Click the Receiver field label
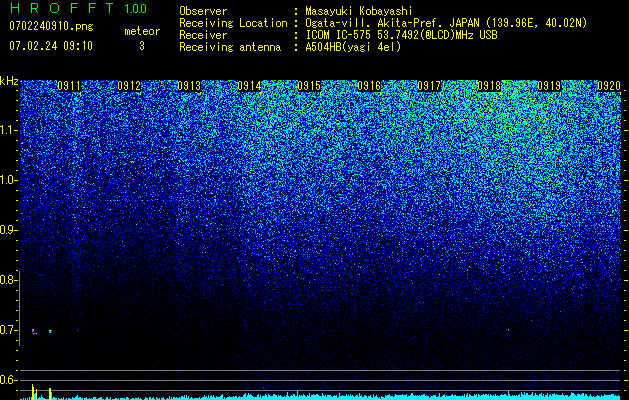The width and height of the screenshot is (629, 400). tap(203, 35)
